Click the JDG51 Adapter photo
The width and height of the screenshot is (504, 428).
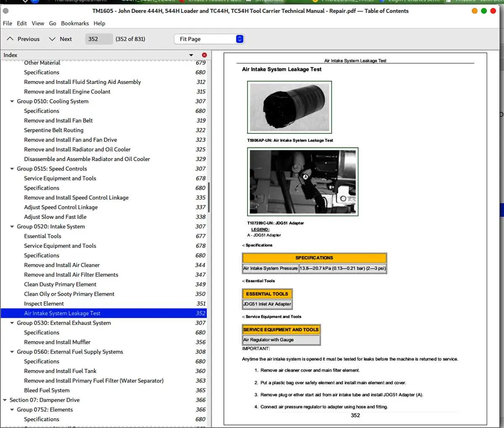pos(303,182)
